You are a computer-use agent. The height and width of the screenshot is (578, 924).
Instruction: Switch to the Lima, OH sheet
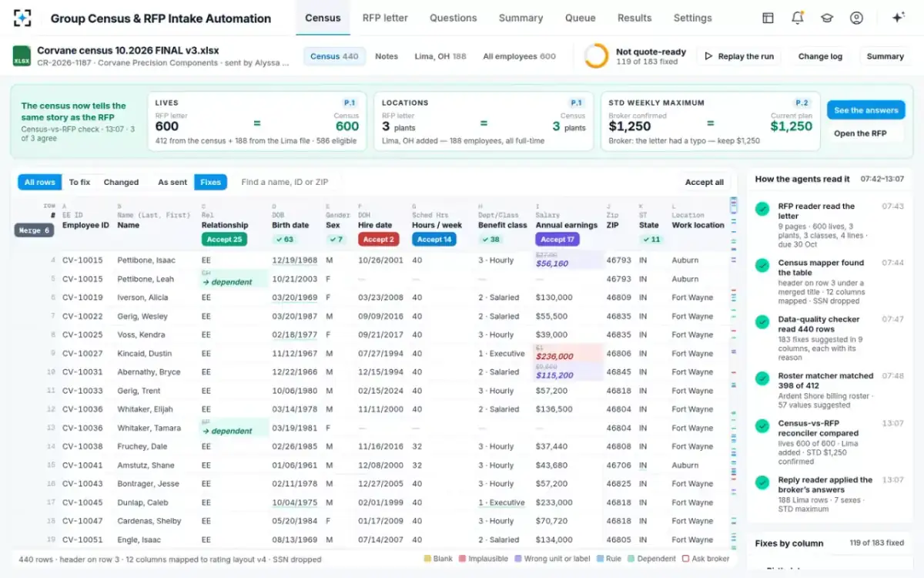tap(440, 56)
